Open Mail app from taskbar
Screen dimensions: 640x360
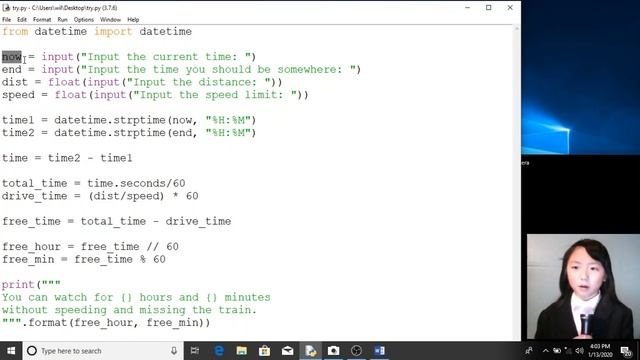coord(287,351)
